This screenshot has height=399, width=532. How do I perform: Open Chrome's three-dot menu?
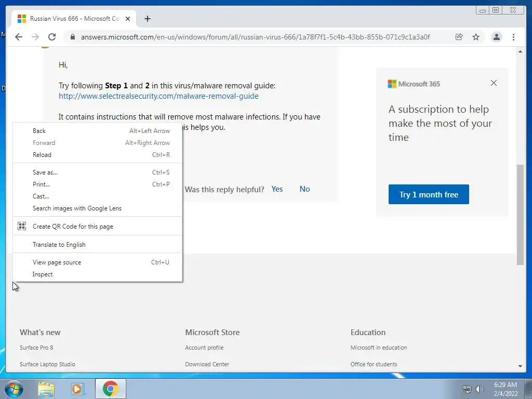(513, 37)
